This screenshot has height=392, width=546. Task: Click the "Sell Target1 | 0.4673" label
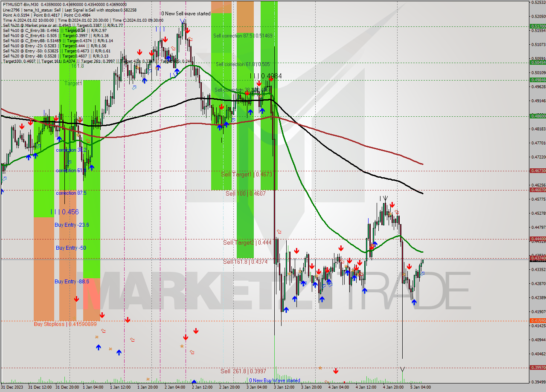(247, 174)
